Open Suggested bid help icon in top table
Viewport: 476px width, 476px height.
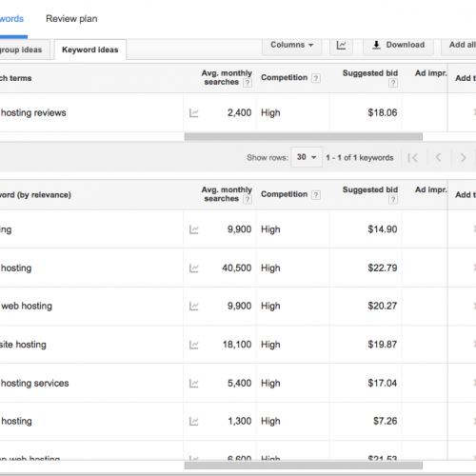tap(393, 83)
